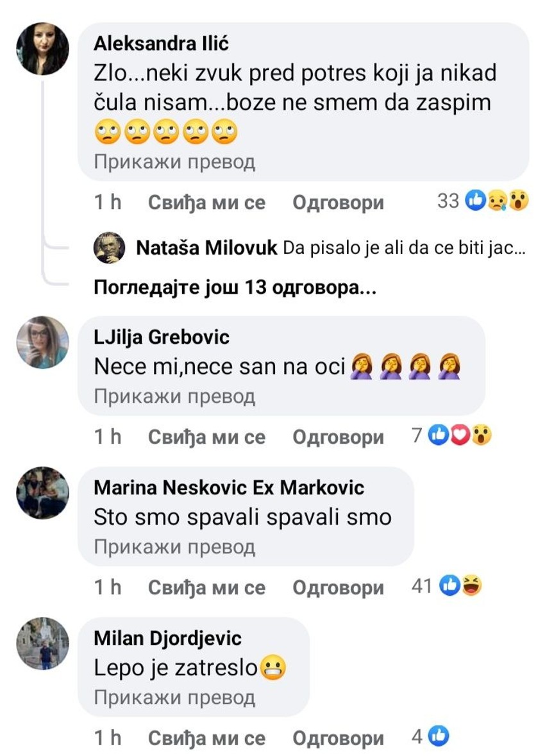
Task: Show reactions on Marina Neskovic's comment
Action: [462, 586]
